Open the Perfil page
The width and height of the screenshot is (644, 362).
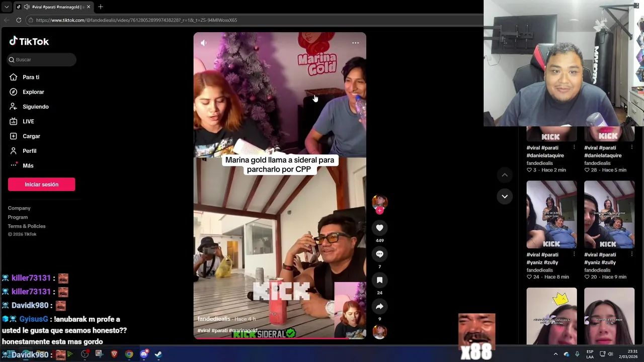coord(23,151)
